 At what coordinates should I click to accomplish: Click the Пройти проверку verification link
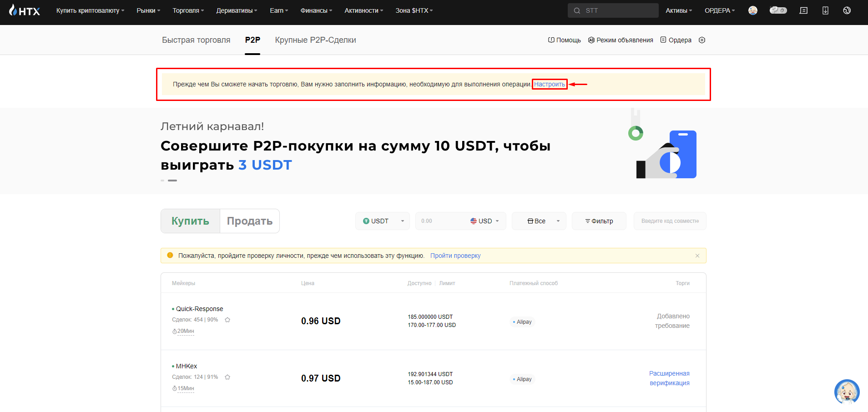(455, 256)
